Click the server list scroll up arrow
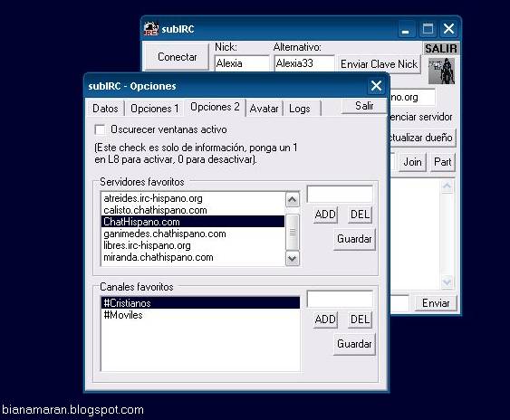Viewport: 510px width, 420px height. 293,199
